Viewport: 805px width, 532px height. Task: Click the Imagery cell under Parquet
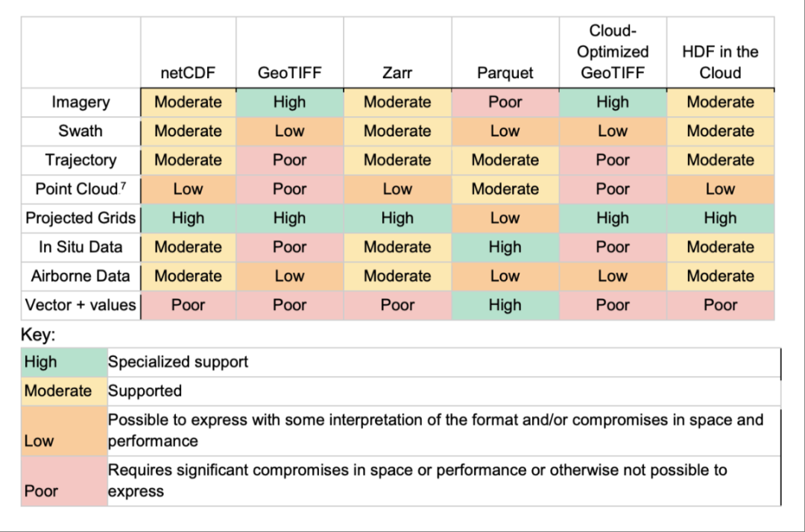[x=505, y=102]
